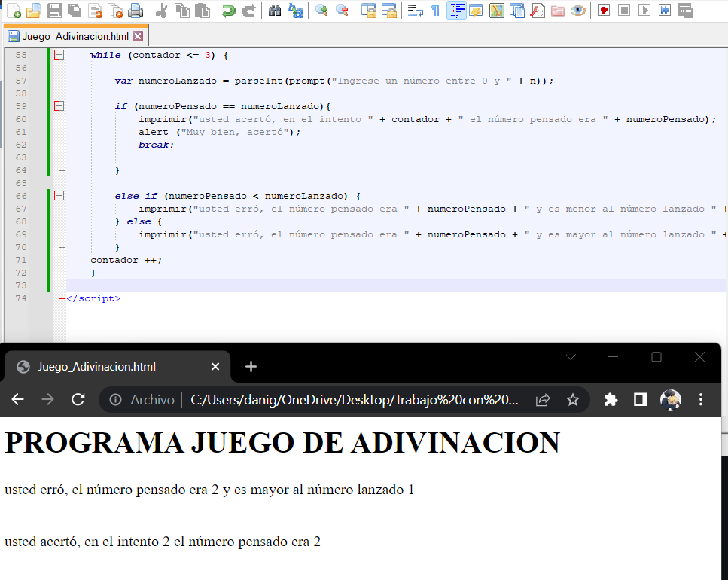Redo the edit with gray arrow
Viewport: 728px width, 580px height.
point(249,11)
